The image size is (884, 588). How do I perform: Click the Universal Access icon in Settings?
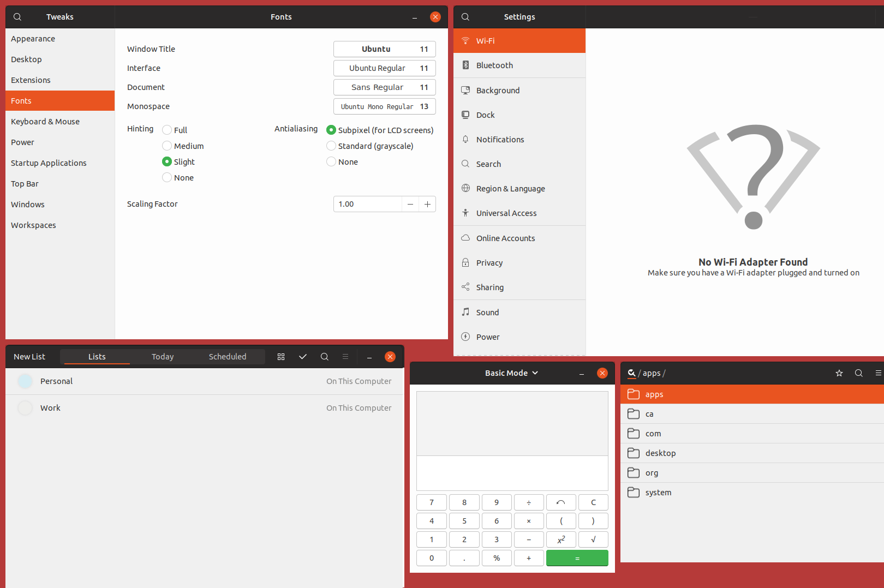click(x=465, y=213)
